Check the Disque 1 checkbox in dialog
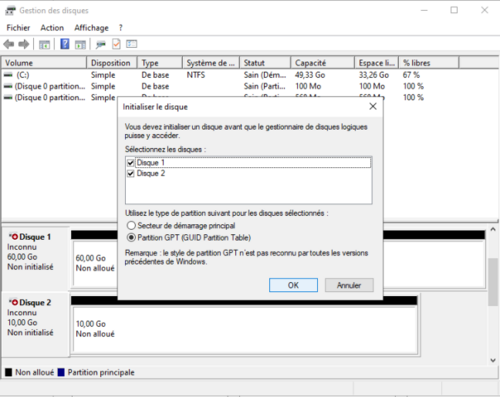Screen dimensions: 500x397 point(131,163)
